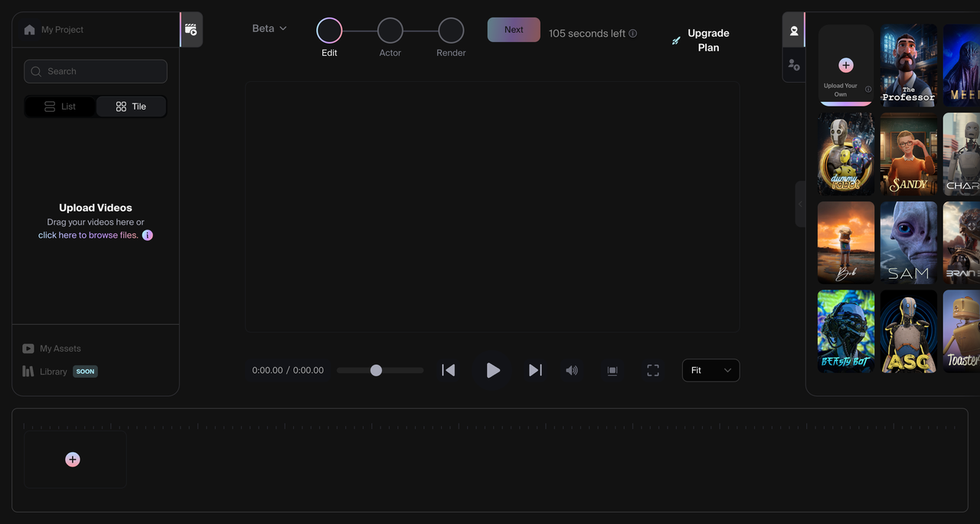Mute the volume speaker icon
Viewport: 980px width, 524px height.
[x=572, y=371]
